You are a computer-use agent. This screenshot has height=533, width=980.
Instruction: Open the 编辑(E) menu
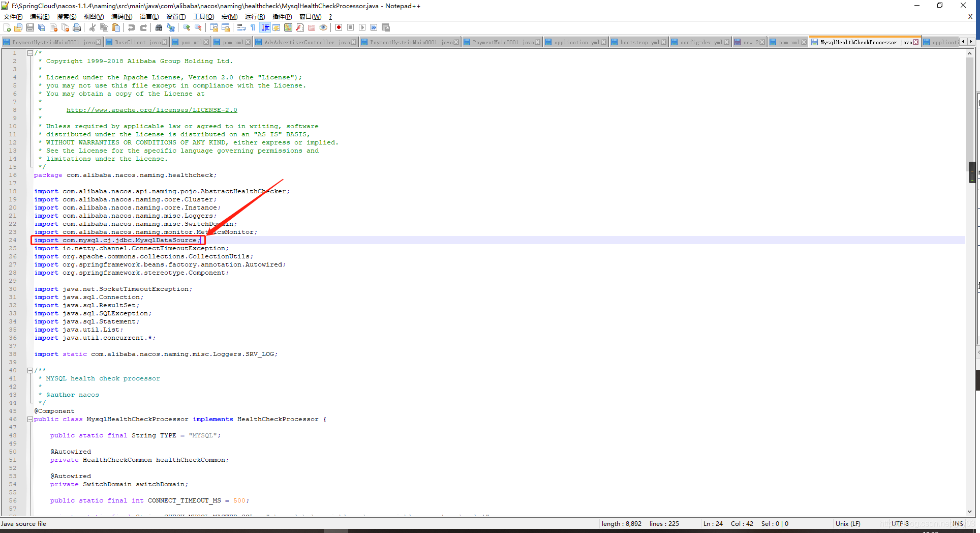tap(40, 17)
